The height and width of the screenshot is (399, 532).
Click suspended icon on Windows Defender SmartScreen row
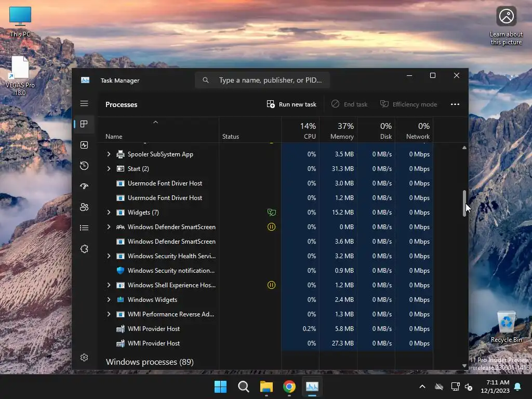[x=271, y=227]
